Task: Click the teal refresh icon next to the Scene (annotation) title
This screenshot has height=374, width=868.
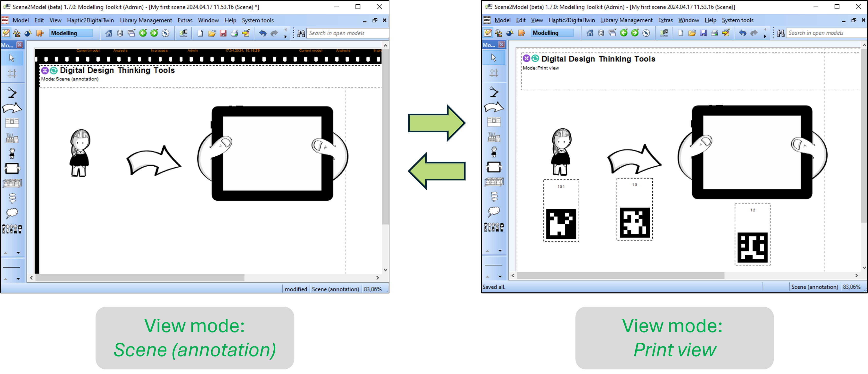Action: [54, 70]
